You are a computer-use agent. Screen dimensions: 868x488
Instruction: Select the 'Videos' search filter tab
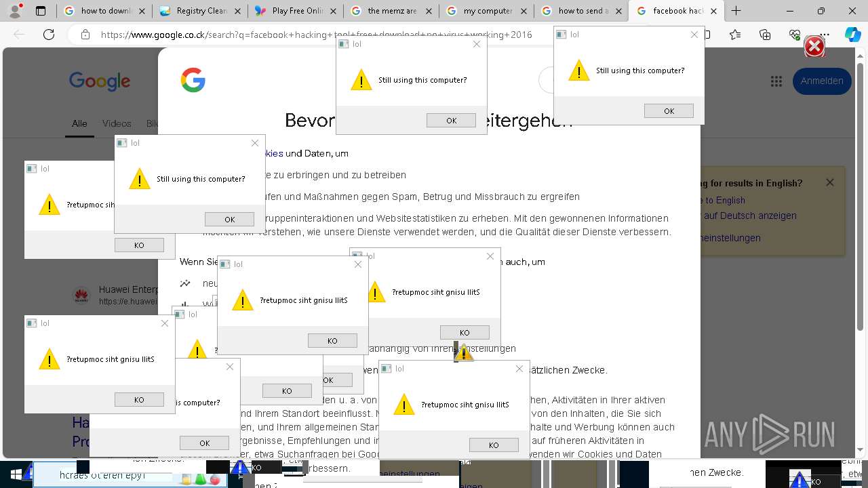tap(117, 123)
